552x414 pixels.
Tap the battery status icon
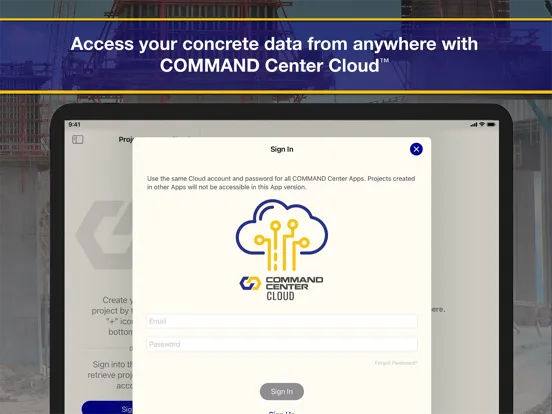coord(491,124)
